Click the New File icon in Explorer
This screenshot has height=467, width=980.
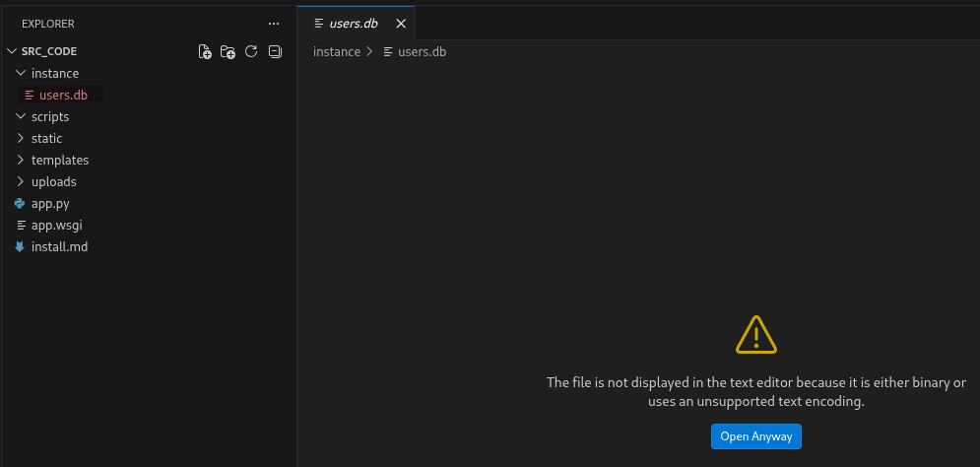[x=205, y=52]
